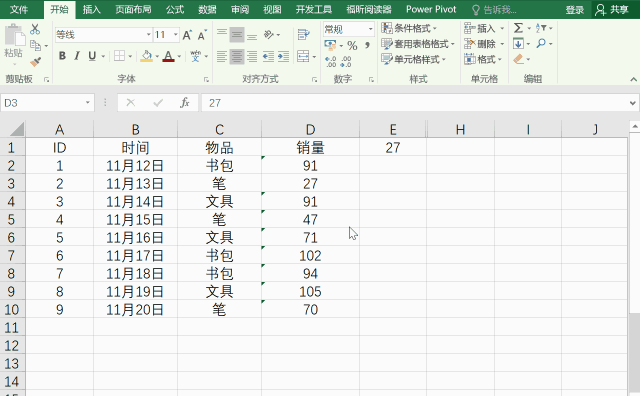Click the Increase Indent icon
The height and width of the screenshot is (396, 640).
pyautogui.click(x=284, y=56)
